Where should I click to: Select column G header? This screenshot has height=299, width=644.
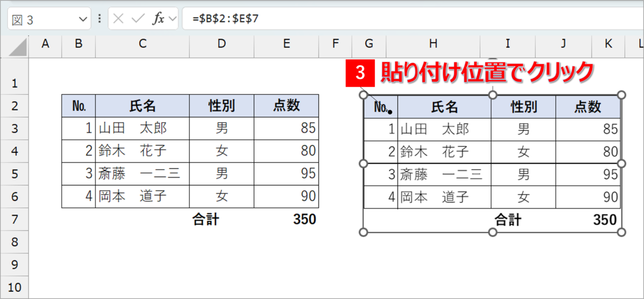tap(369, 44)
